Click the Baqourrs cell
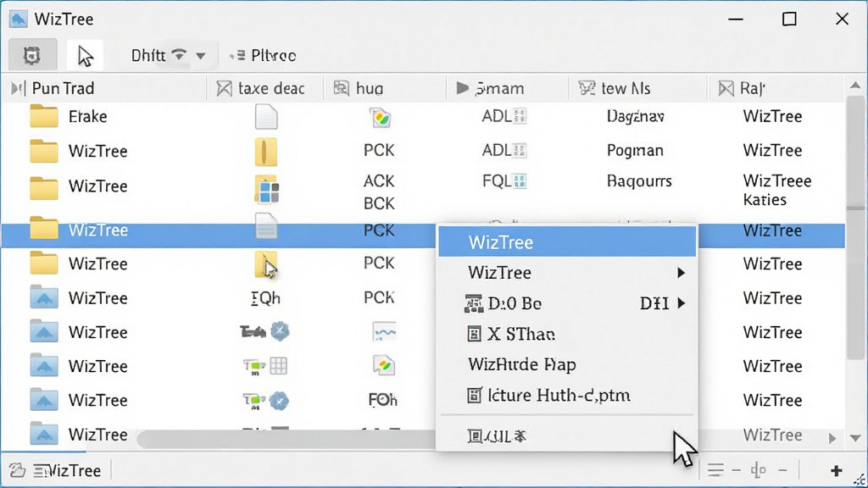 tap(639, 181)
